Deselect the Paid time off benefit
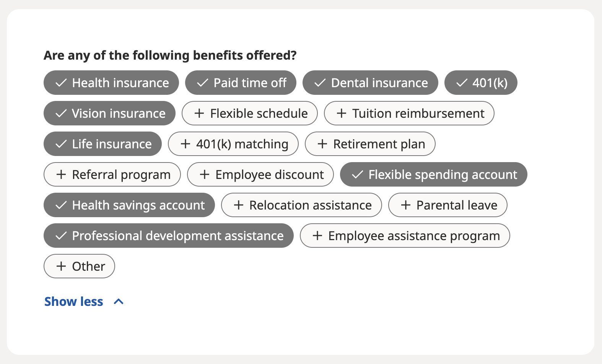This screenshot has height=364, width=602. coord(241,83)
